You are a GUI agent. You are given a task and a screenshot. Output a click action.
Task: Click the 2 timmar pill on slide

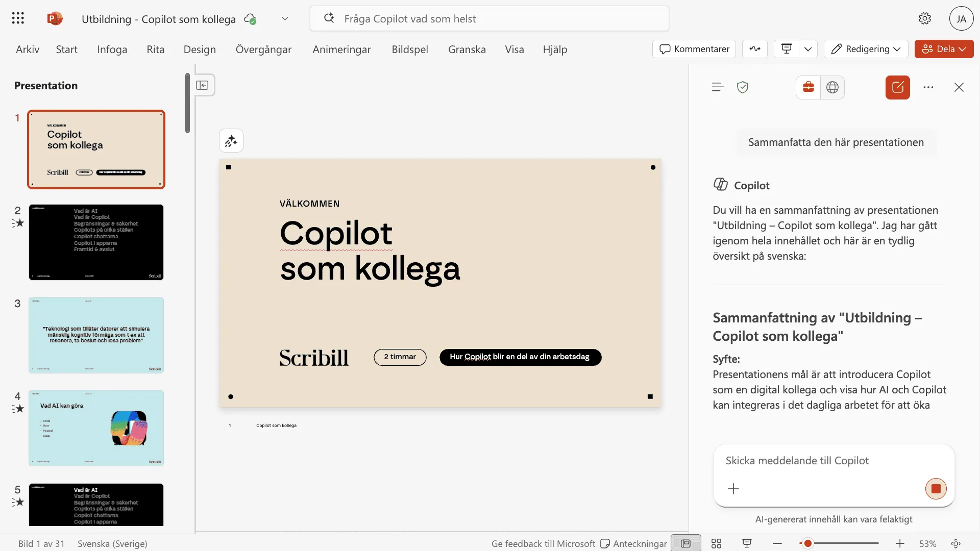[x=400, y=357]
